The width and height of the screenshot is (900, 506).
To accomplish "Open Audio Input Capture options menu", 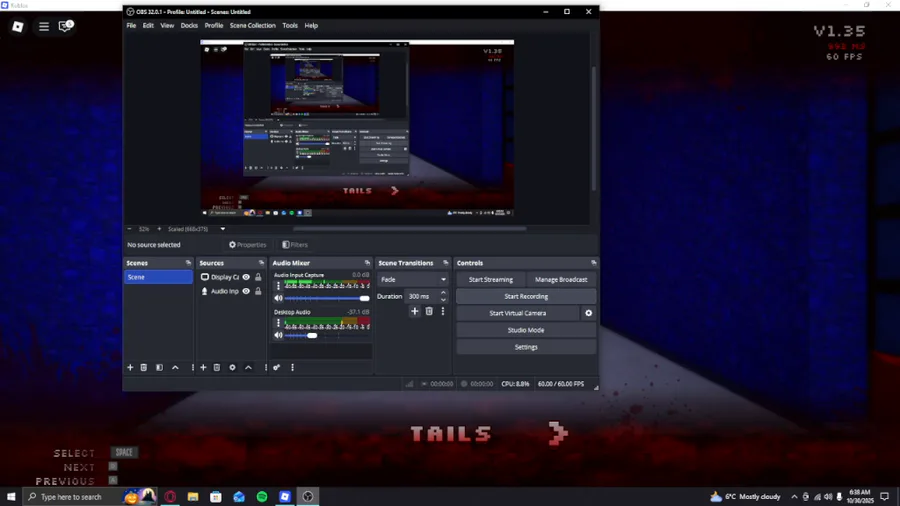I will pos(278,286).
